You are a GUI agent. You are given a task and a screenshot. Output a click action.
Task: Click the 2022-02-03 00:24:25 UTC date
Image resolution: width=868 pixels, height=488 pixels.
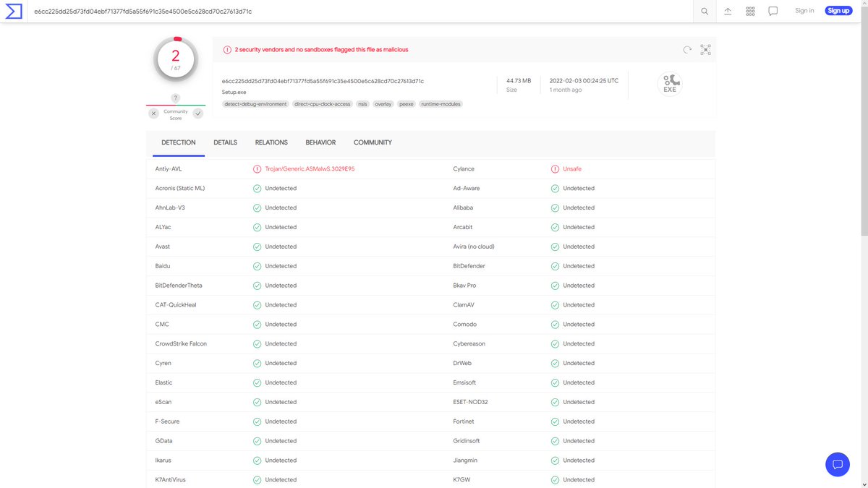pos(584,81)
